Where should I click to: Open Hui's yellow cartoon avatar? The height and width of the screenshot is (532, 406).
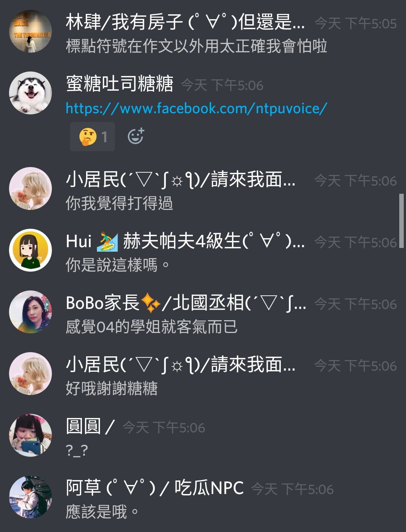(30, 250)
